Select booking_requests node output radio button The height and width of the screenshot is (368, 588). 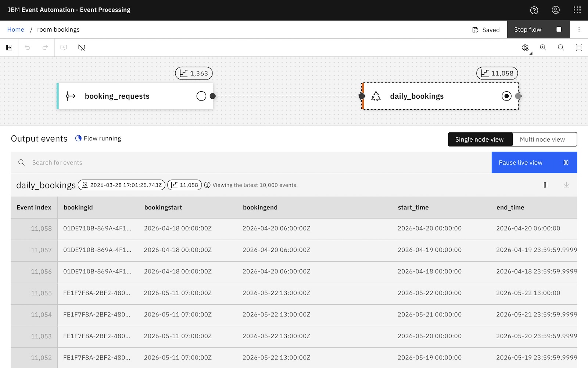[x=201, y=96]
